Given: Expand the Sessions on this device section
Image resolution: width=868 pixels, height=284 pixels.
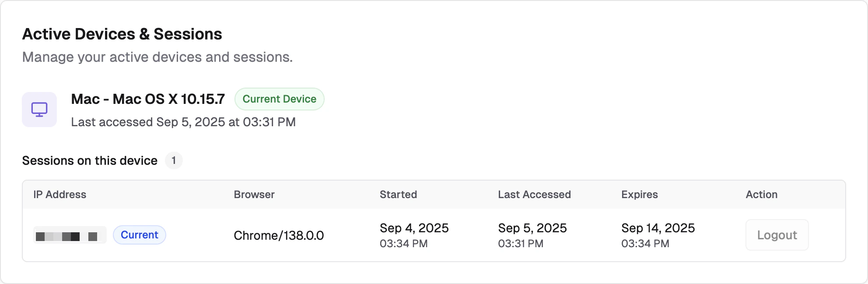Looking at the screenshot, I should (x=90, y=160).
